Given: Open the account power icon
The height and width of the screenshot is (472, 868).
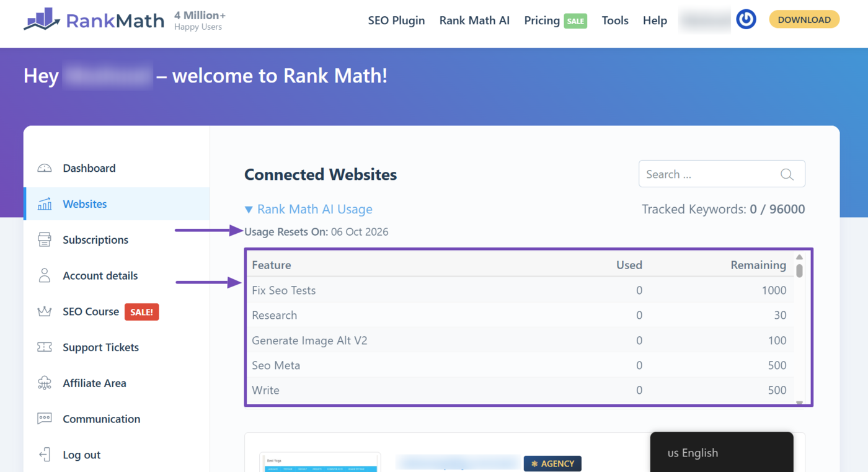Looking at the screenshot, I should (746, 20).
